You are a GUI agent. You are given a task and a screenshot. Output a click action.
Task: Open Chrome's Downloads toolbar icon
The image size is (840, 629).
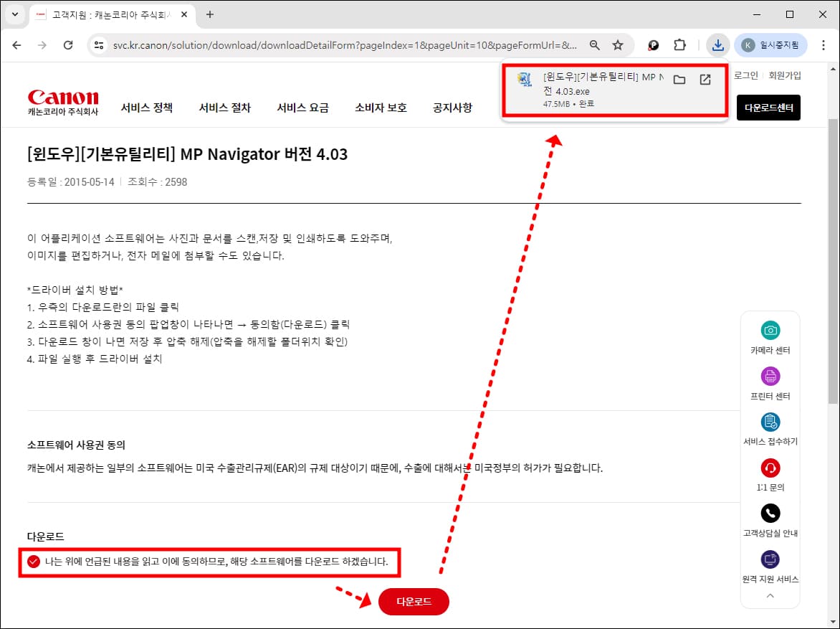pyautogui.click(x=717, y=44)
